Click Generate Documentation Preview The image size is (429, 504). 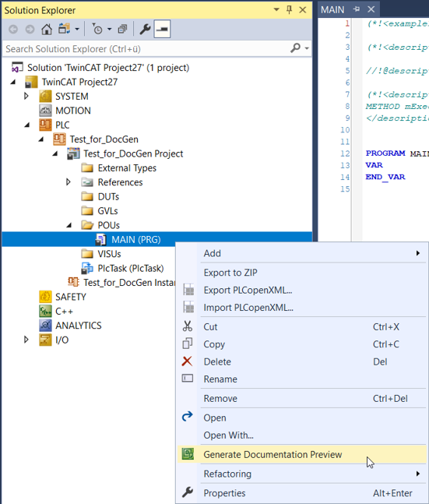(302, 454)
